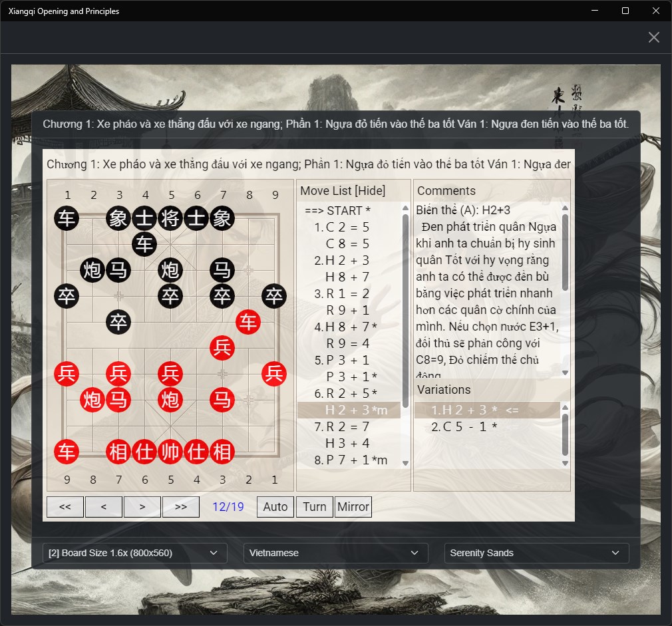Select the red elephant 相 on red file 7
672x626 pixels.
coord(118,452)
